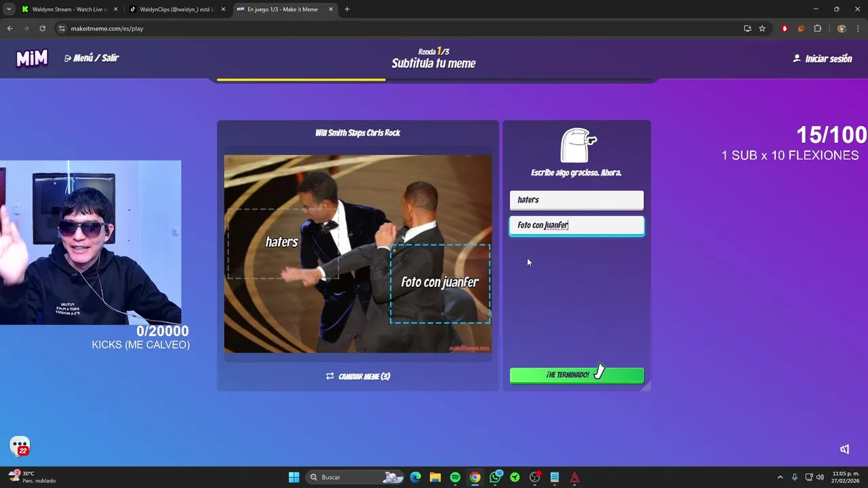Viewport: 868px width, 488px height.
Task: Click the red recording extension icon
Action: click(785, 28)
